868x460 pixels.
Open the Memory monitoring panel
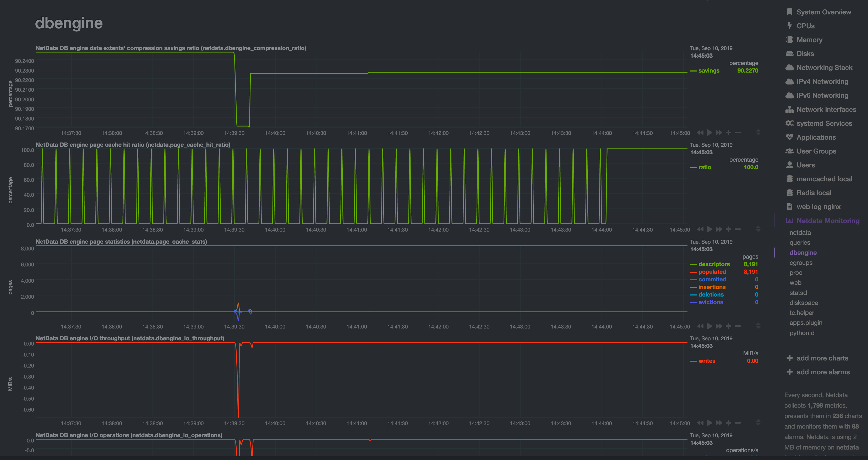[x=808, y=40]
